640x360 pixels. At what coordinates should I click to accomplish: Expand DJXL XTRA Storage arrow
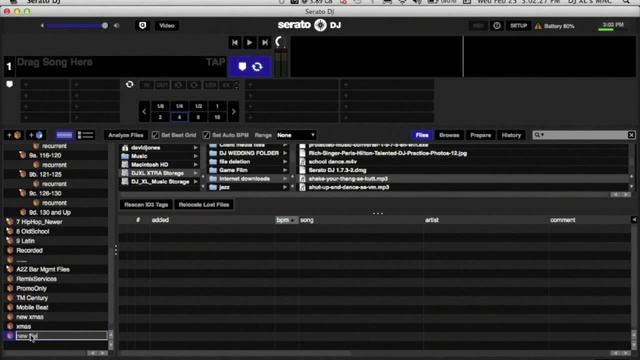[x=196, y=173]
